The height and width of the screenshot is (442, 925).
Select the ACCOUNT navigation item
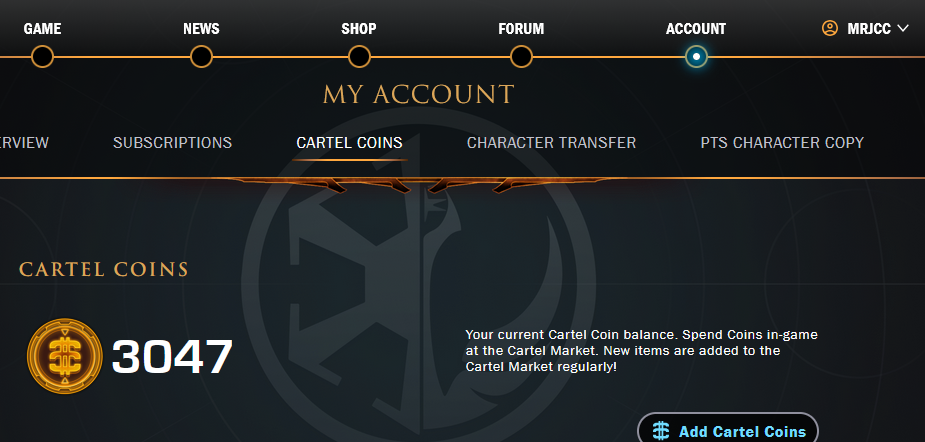[x=696, y=29]
